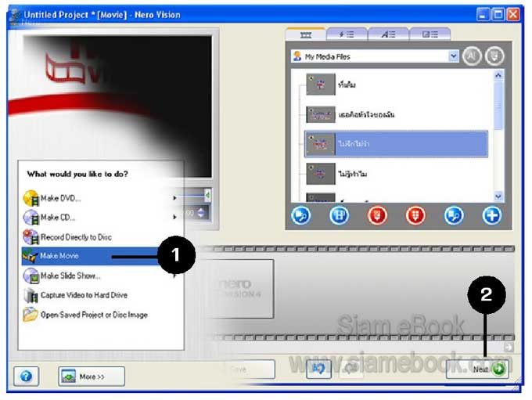Click the blue question mark help button

click(26, 377)
